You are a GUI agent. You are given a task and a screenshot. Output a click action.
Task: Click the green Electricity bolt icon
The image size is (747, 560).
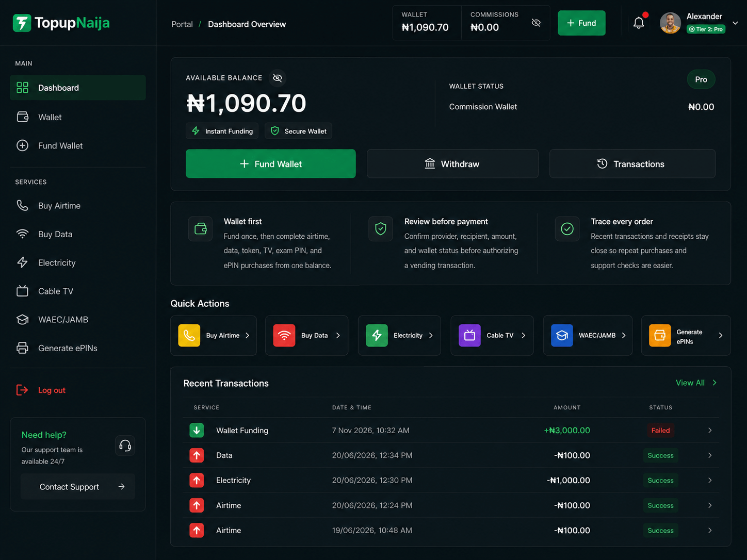point(377,336)
